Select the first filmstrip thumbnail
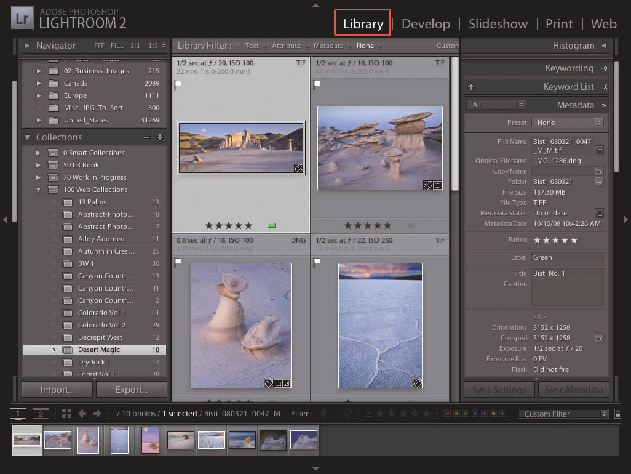The height and width of the screenshot is (474, 631). [x=27, y=440]
